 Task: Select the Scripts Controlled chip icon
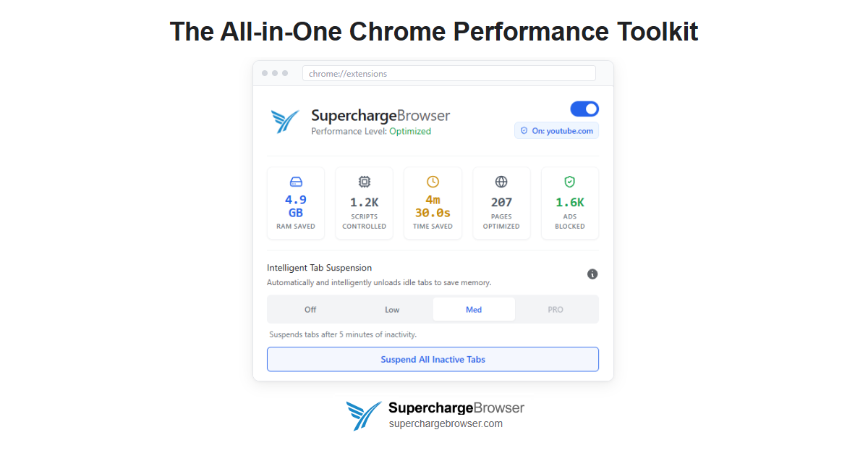pos(364,182)
